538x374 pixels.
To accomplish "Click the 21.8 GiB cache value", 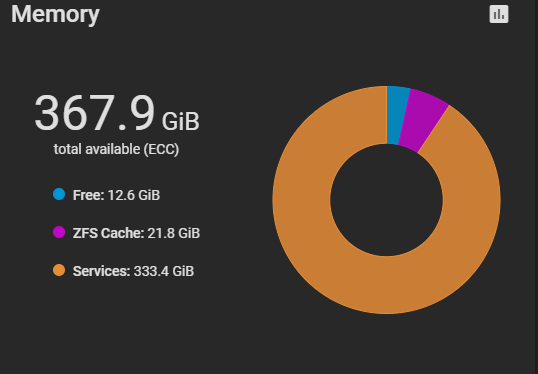I will tap(174, 233).
